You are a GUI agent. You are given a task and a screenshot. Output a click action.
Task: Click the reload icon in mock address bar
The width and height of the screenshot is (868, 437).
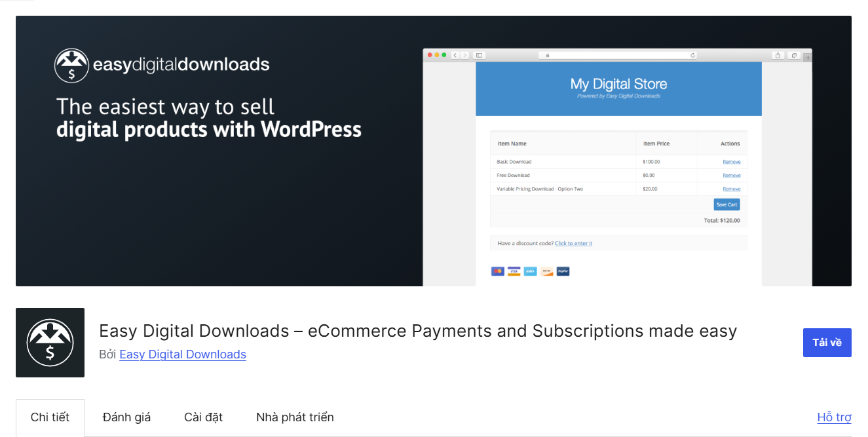(693, 55)
